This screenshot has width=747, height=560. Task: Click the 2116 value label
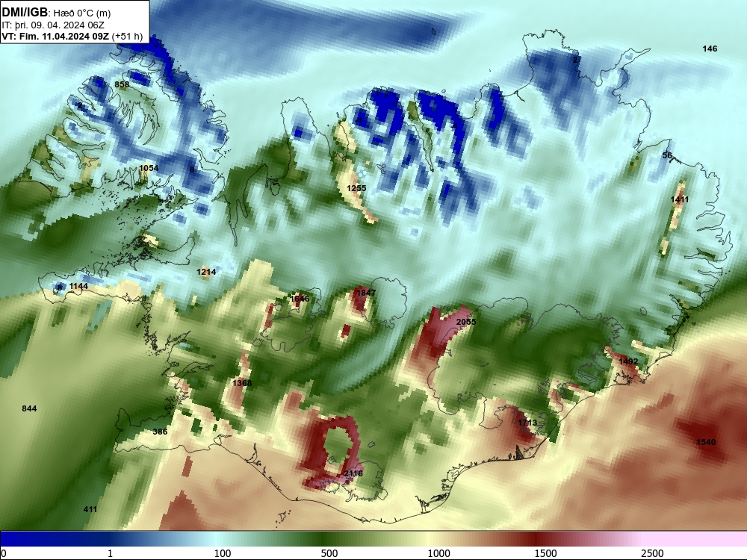[x=353, y=473]
